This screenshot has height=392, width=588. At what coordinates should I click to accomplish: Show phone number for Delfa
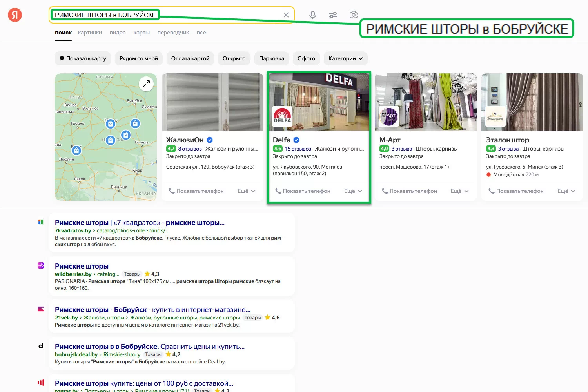303,191
